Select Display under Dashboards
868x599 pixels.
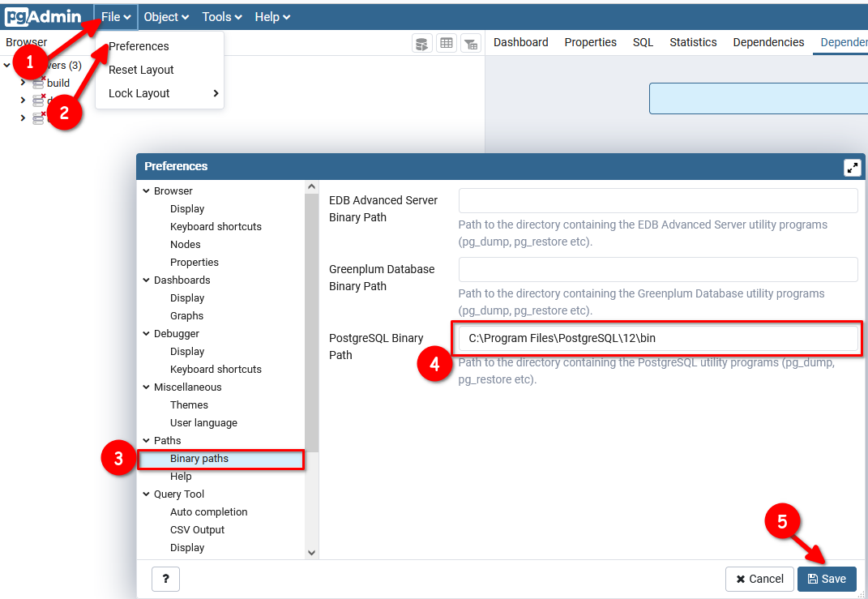pos(187,297)
